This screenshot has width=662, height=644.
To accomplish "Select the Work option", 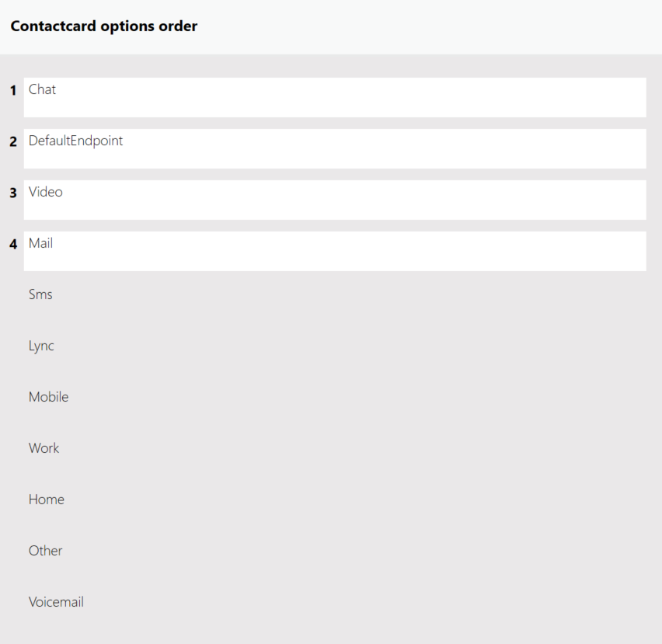I will (x=44, y=448).
